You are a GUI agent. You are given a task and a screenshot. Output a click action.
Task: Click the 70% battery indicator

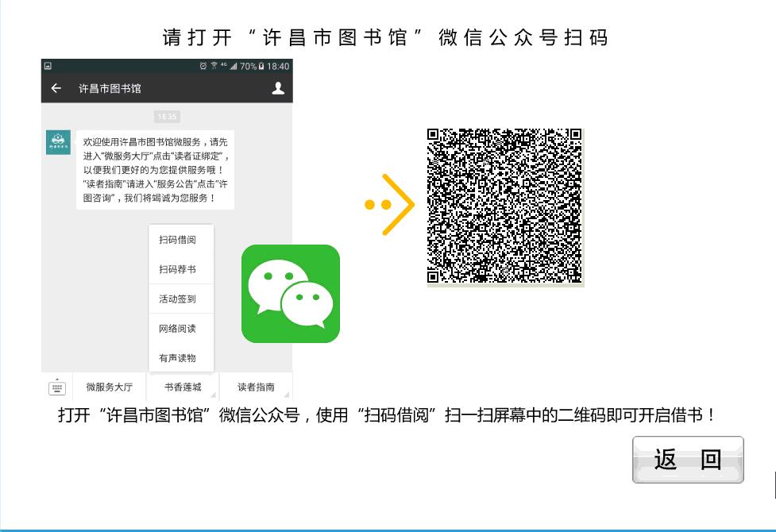[x=252, y=67]
